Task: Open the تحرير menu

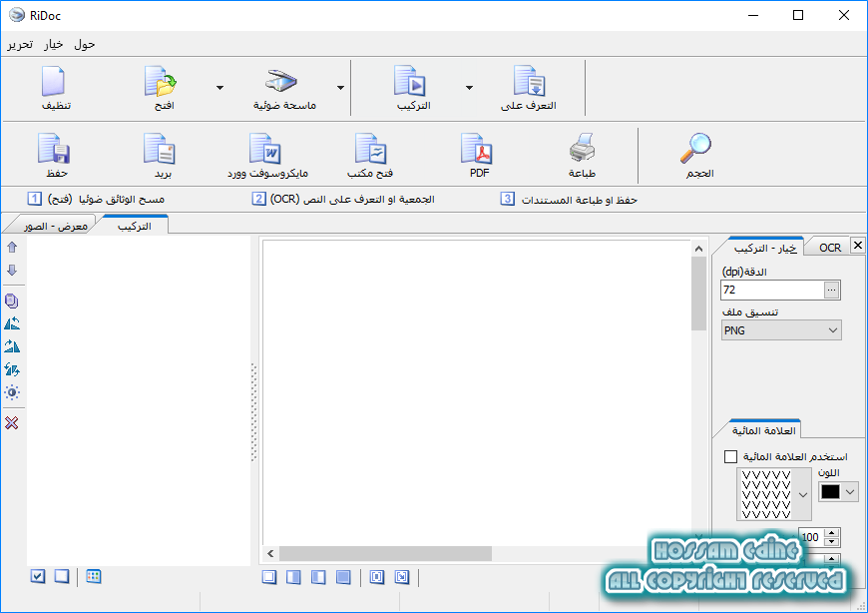Action: click(20, 44)
